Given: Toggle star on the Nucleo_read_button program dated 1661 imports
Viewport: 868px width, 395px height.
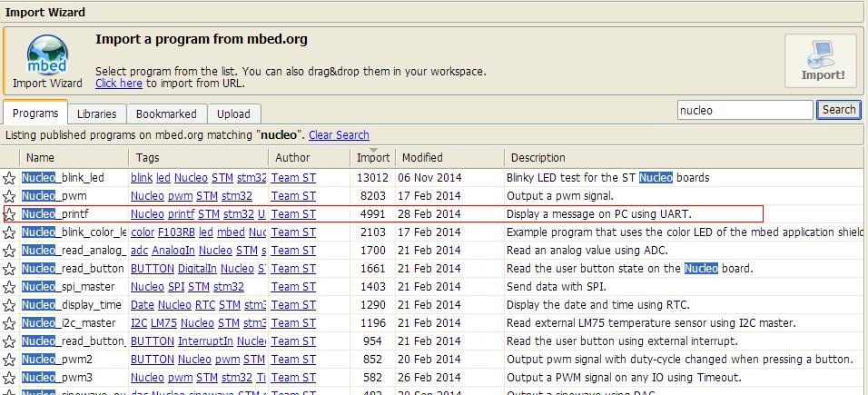Looking at the screenshot, I should pyautogui.click(x=9, y=270).
